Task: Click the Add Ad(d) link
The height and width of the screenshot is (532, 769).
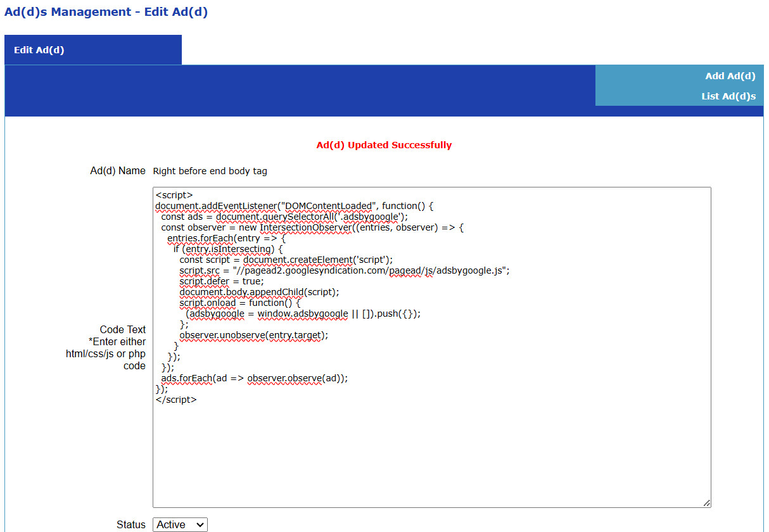Action: [730, 76]
